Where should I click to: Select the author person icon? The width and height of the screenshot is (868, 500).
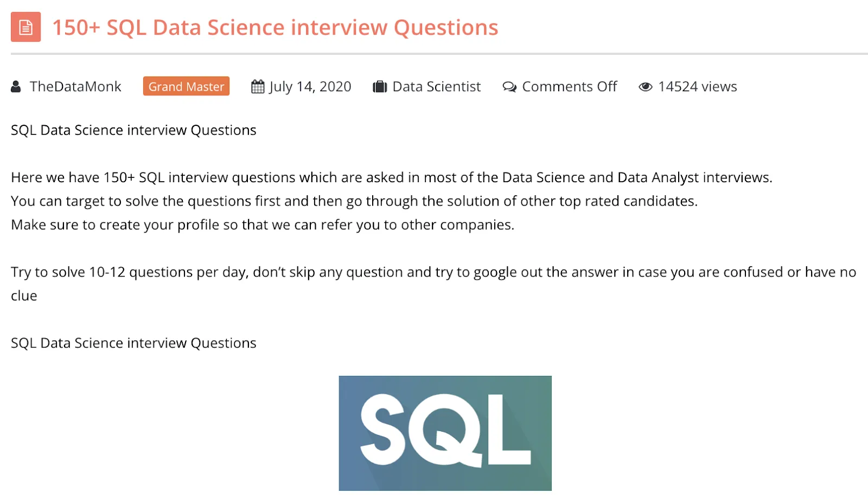[x=16, y=86]
